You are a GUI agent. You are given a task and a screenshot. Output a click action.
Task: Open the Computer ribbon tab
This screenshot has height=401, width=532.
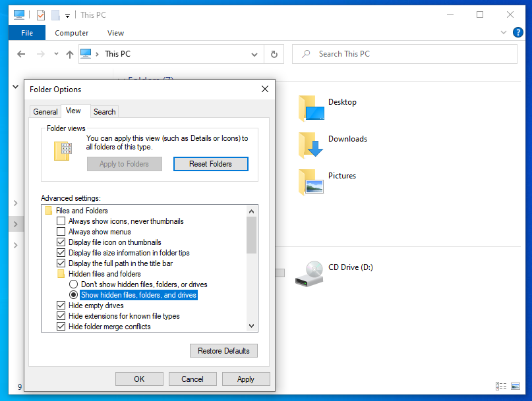[72, 33]
